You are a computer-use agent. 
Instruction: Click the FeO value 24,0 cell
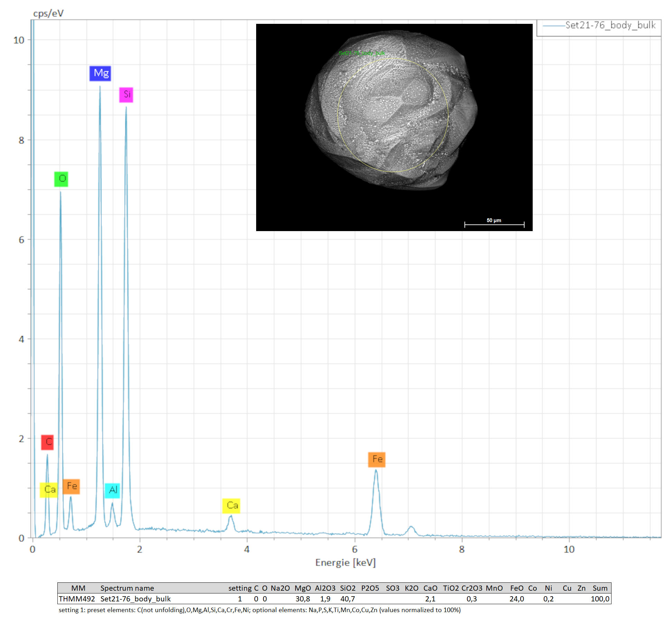516,599
